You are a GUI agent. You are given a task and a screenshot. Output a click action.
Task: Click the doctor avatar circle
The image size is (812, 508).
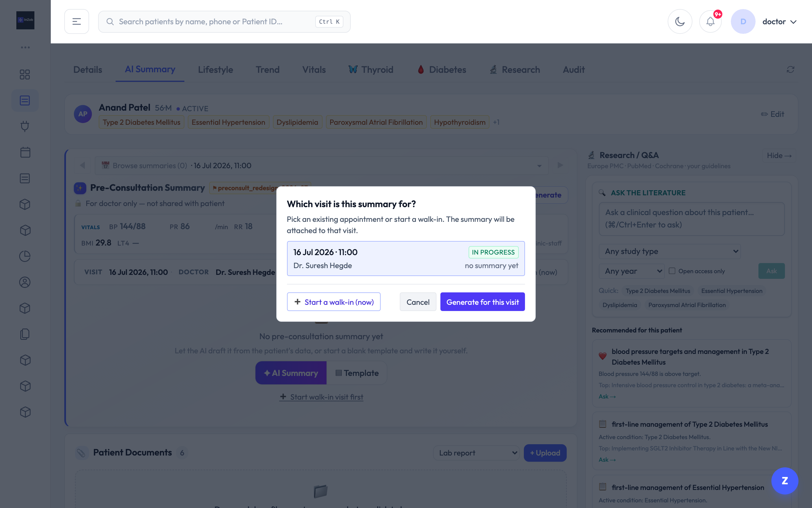(743, 21)
